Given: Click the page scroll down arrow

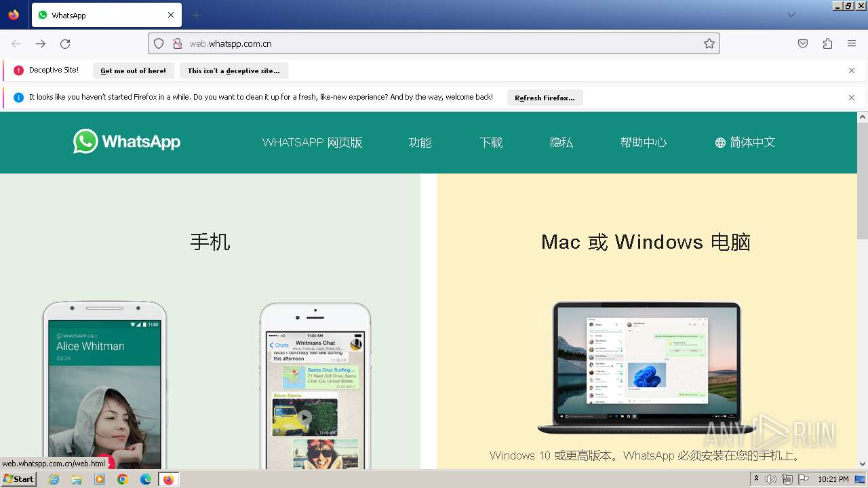Looking at the screenshot, I should point(863,464).
